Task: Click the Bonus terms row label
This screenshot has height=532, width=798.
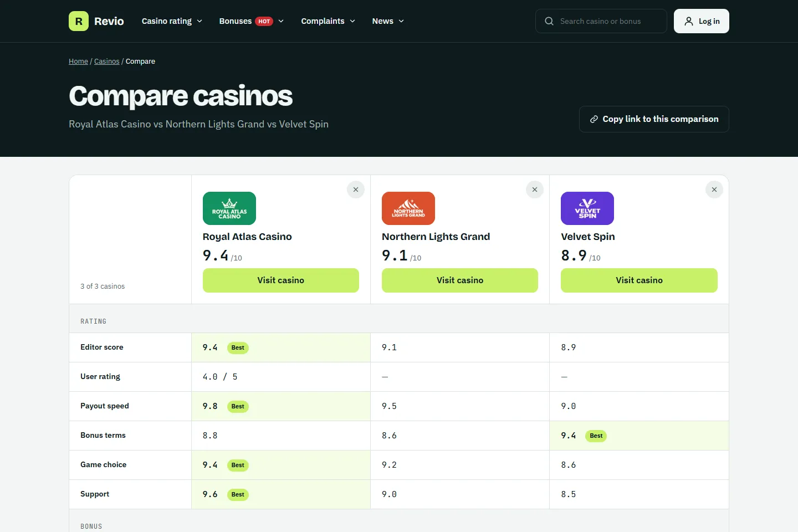Action: pyautogui.click(x=103, y=436)
